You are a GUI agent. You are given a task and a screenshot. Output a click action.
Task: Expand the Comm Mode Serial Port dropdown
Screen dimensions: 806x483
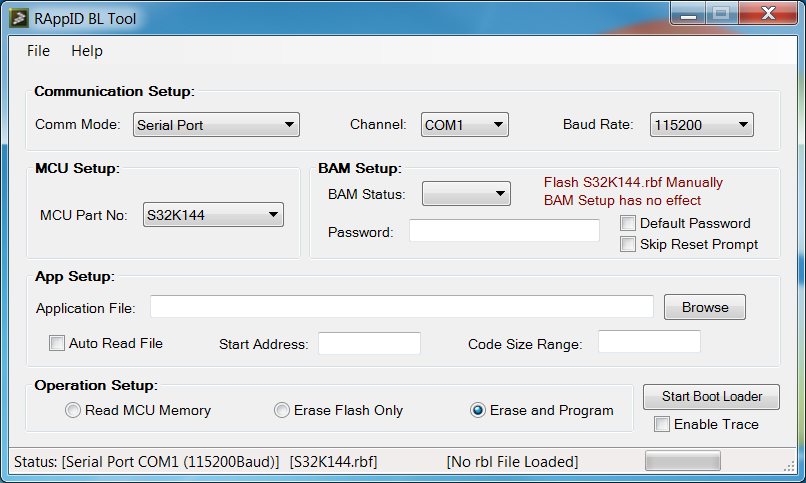[x=216, y=125]
